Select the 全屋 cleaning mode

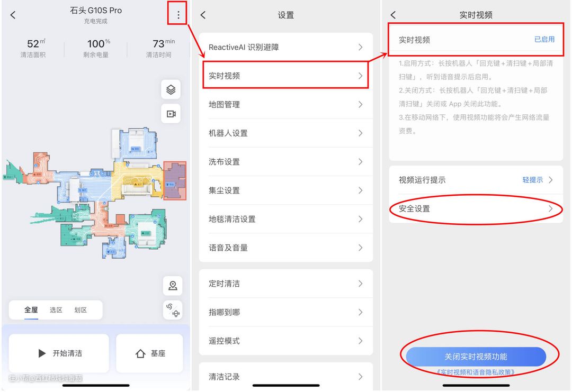tap(31, 310)
